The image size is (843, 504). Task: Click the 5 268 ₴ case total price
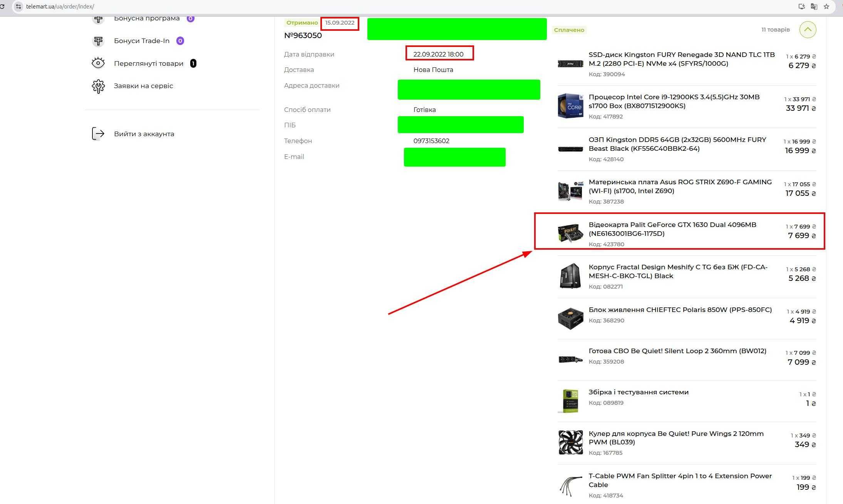[802, 278]
